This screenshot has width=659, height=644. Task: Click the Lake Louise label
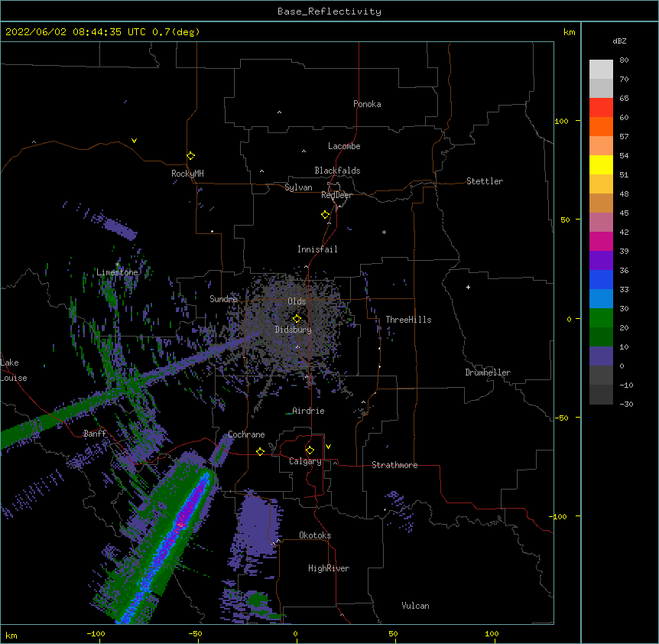click(14, 370)
